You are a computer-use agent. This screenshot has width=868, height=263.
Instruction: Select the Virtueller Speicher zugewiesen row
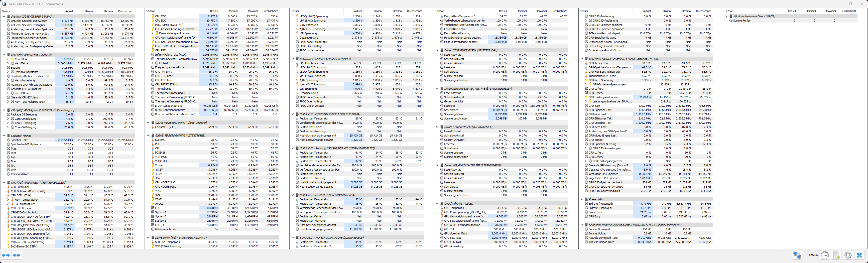70,21
